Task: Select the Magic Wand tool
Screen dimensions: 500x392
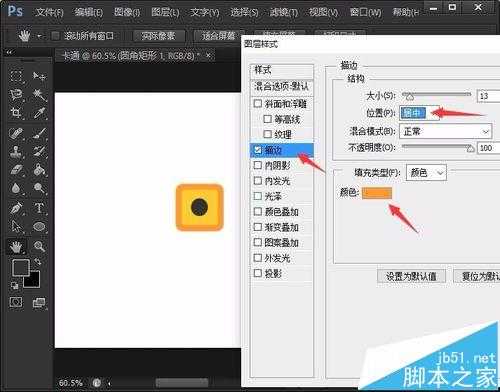Action: click(x=39, y=95)
